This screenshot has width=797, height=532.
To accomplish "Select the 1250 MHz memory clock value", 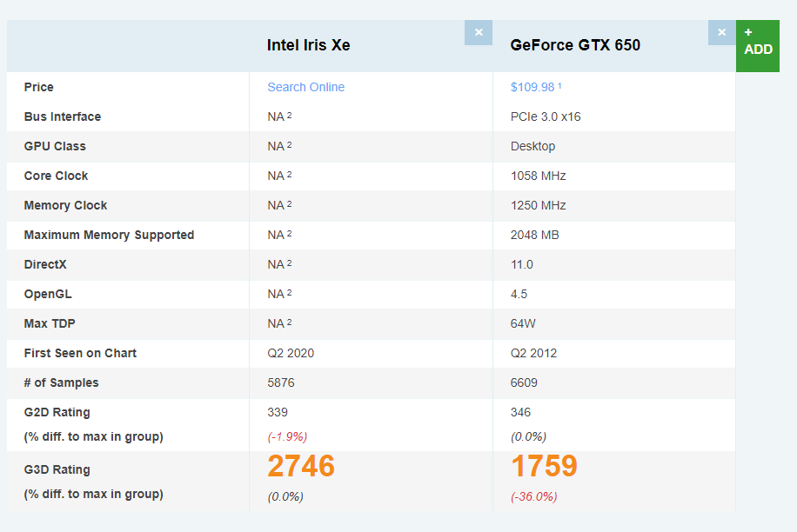I will pyautogui.click(x=539, y=205).
